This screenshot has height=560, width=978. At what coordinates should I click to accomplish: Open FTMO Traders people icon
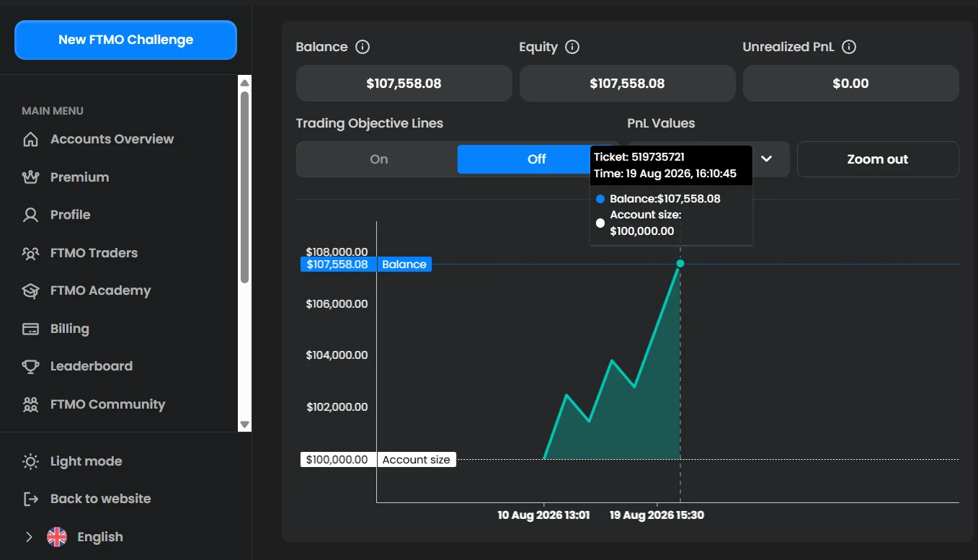tap(30, 253)
